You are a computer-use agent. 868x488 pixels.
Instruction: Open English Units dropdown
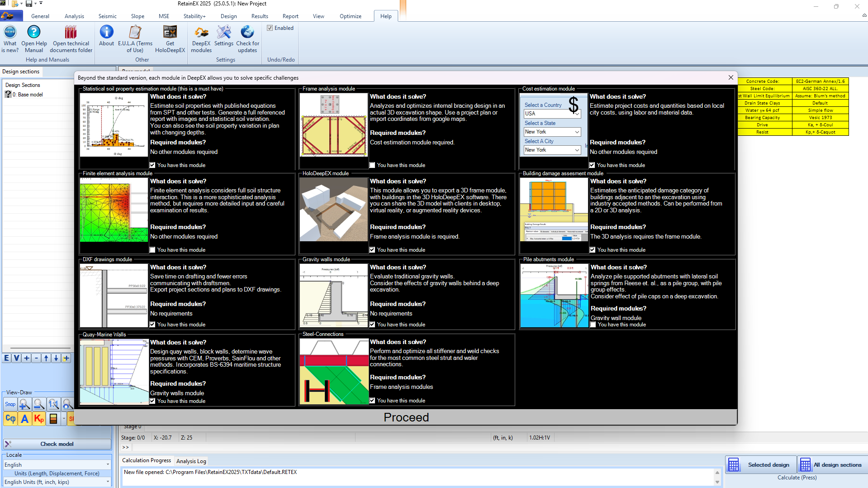pyautogui.click(x=57, y=482)
